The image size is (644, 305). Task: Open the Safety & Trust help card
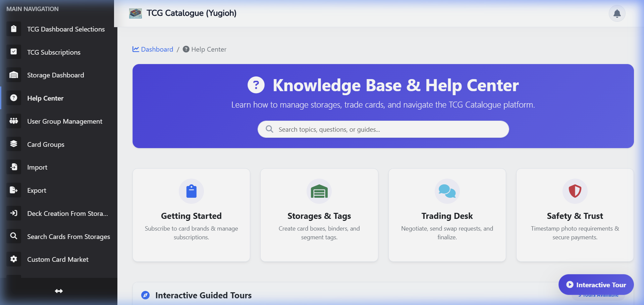tap(575, 215)
